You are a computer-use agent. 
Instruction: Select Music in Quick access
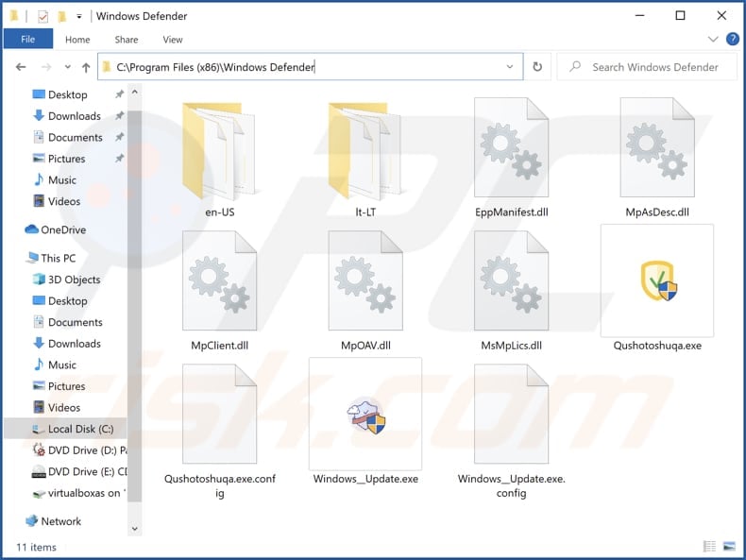(61, 180)
